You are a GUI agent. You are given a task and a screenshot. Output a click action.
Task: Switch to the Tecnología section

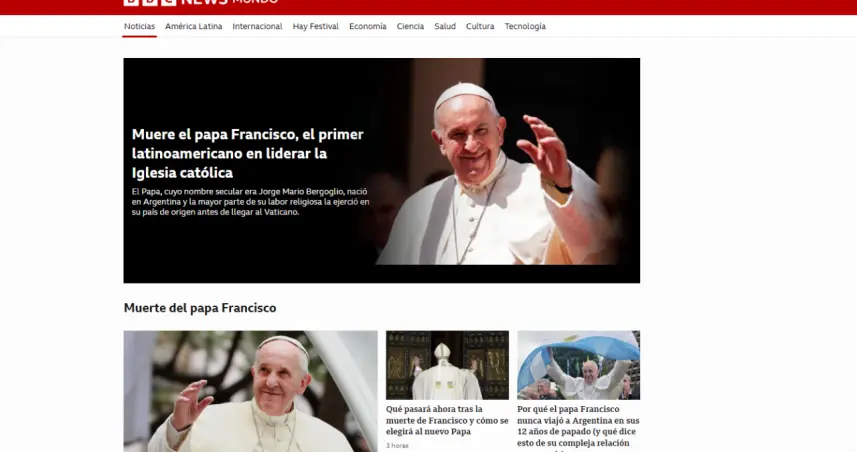coord(525,27)
